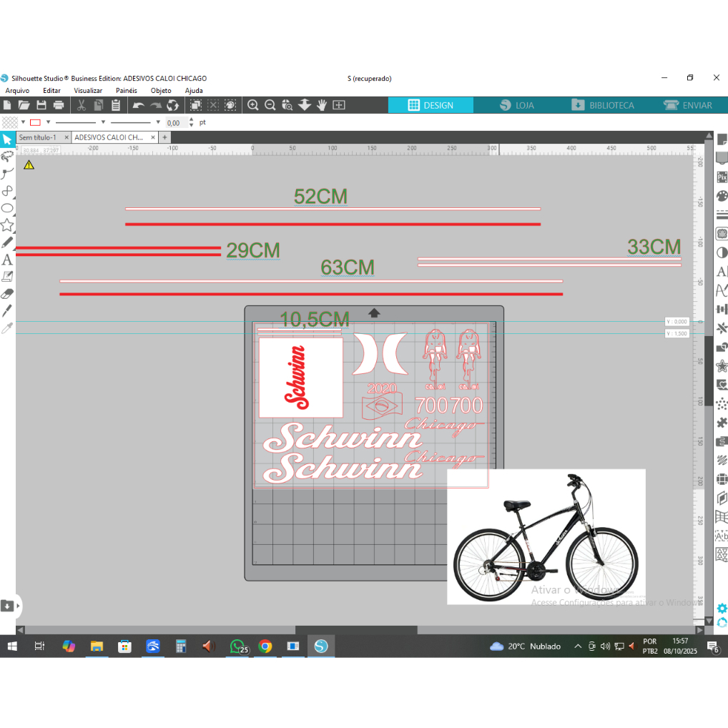The height and width of the screenshot is (728, 728).
Task: Open the Trace panel icon
Action: click(722, 234)
